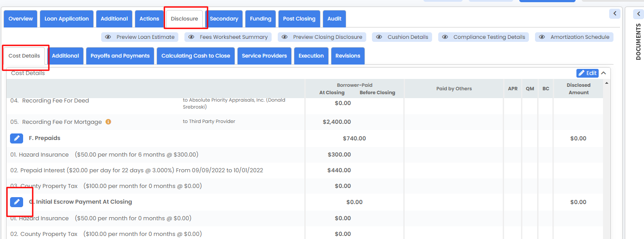Open the Revisions tab
Screen dimensions: 644x239
click(x=348, y=56)
